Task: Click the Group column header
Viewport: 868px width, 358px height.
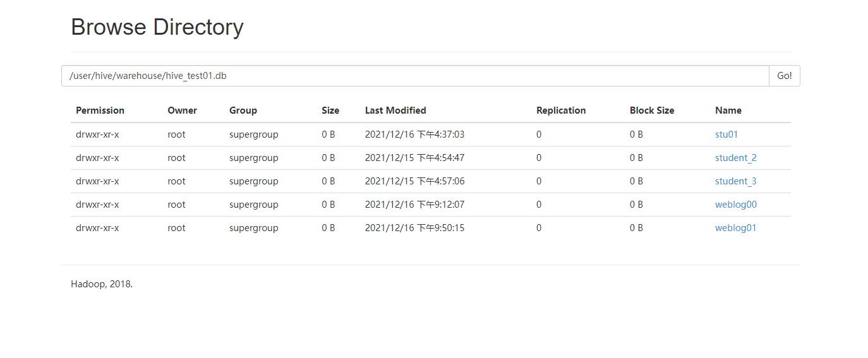Action: [243, 110]
